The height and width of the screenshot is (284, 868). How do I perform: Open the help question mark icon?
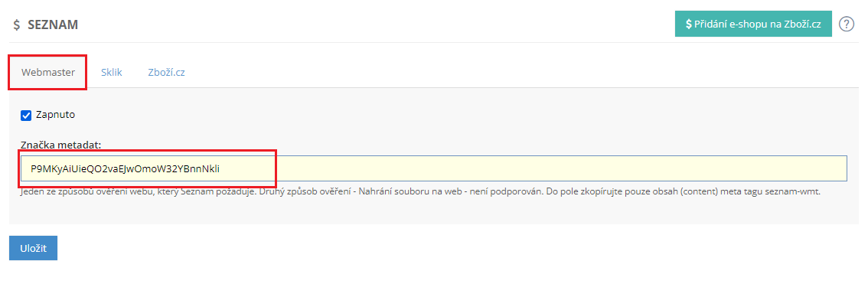(847, 24)
